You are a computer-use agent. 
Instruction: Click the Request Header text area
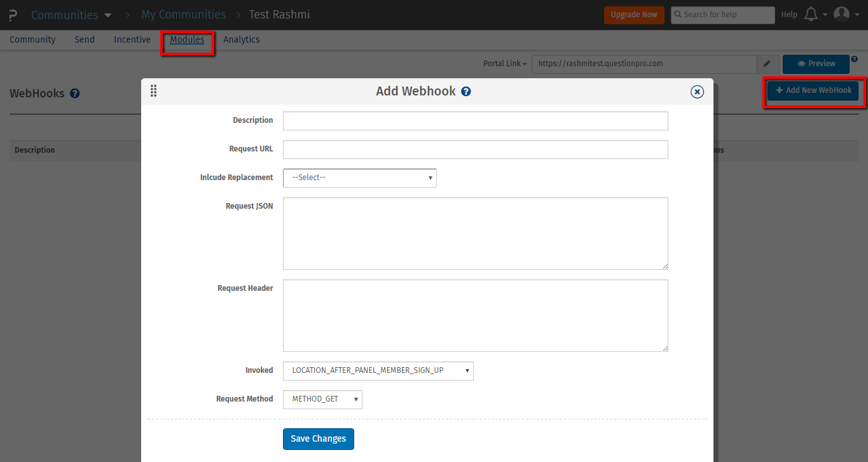(x=476, y=316)
